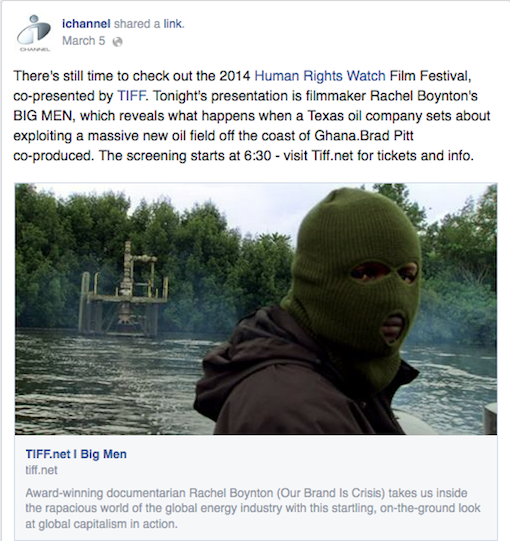
Task: Click the TIFF.net | Big Men headline
Action: (x=76, y=454)
